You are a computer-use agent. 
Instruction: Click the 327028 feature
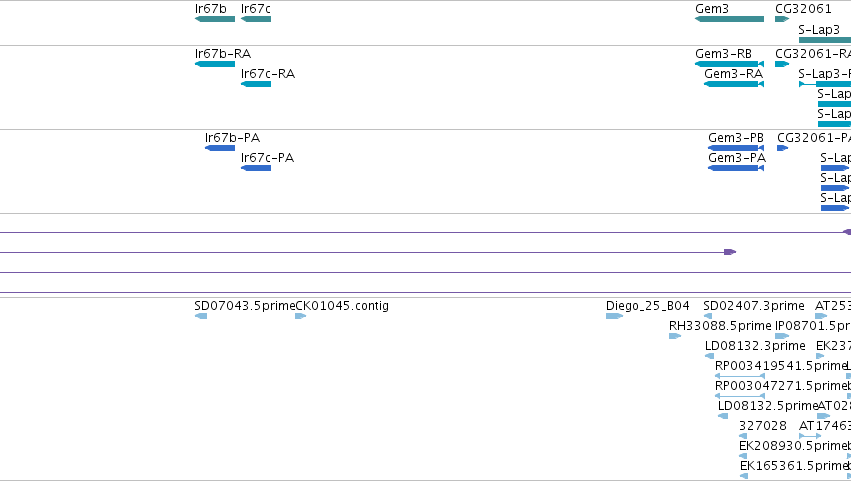(x=743, y=436)
